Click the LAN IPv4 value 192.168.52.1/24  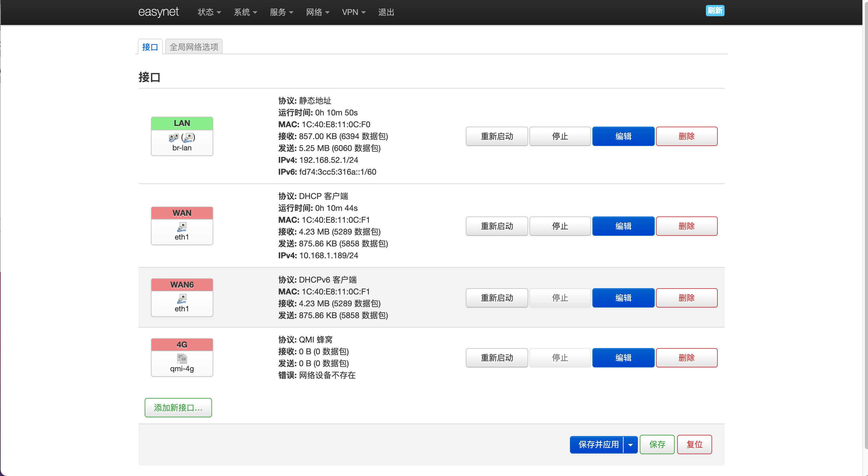[x=329, y=160]
